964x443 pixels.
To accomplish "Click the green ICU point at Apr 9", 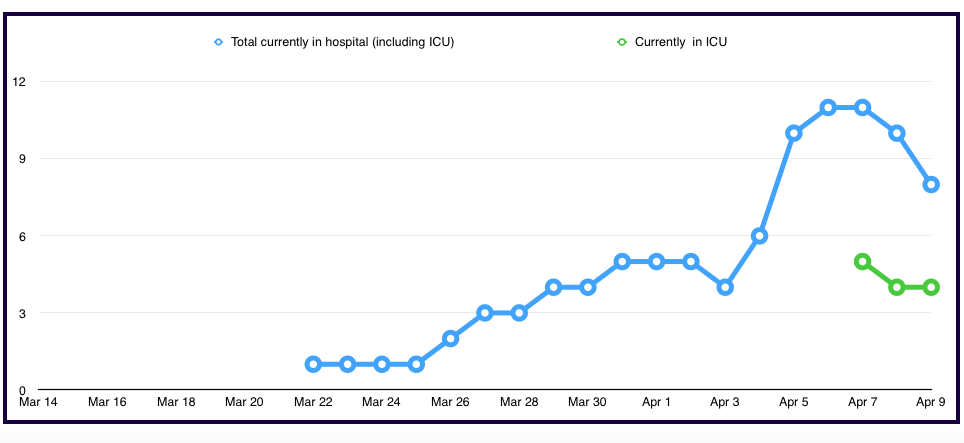I will coord(931,287).
